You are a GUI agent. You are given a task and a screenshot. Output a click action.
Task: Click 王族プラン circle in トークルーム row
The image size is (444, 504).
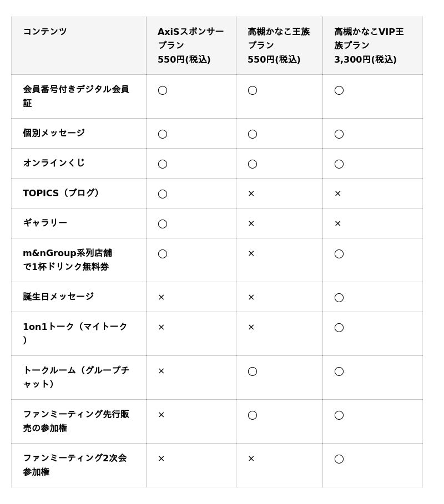253,371
